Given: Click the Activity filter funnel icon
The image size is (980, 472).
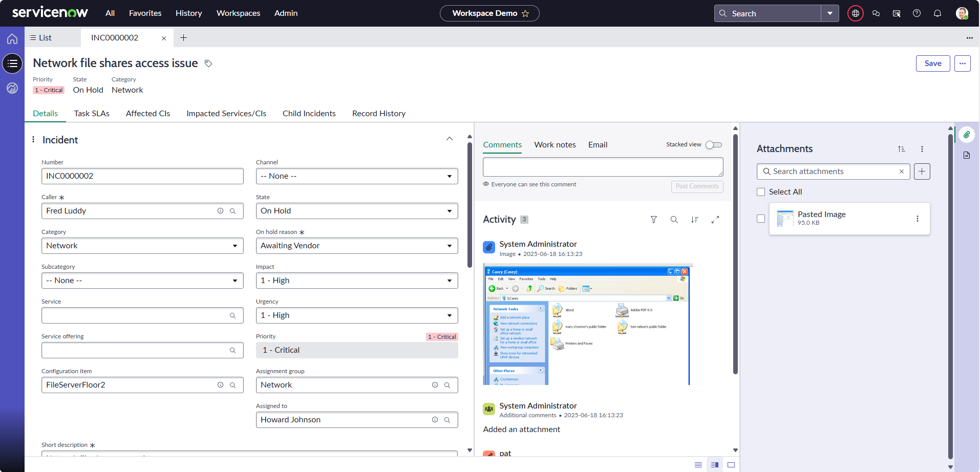Looking at the screenshot, I should tap(653, 220).
